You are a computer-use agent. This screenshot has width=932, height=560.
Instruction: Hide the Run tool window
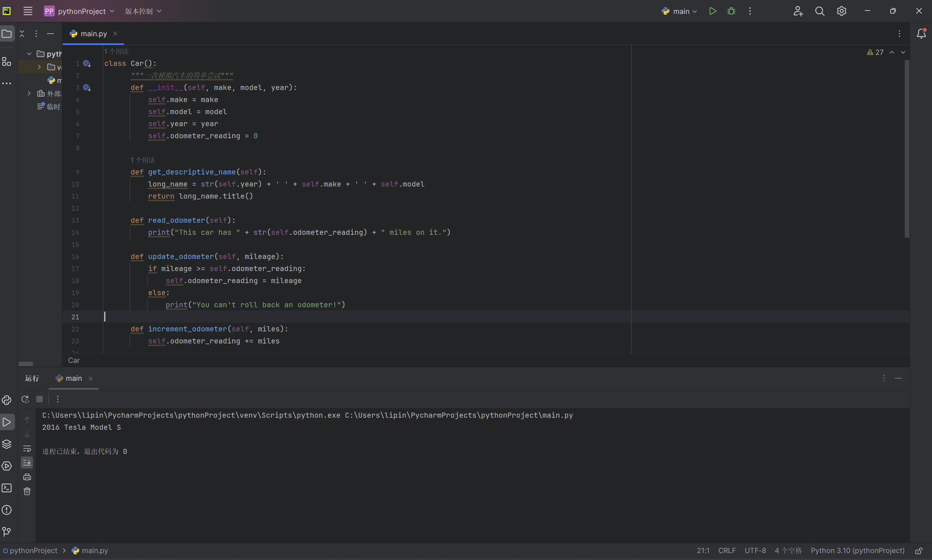898,378
